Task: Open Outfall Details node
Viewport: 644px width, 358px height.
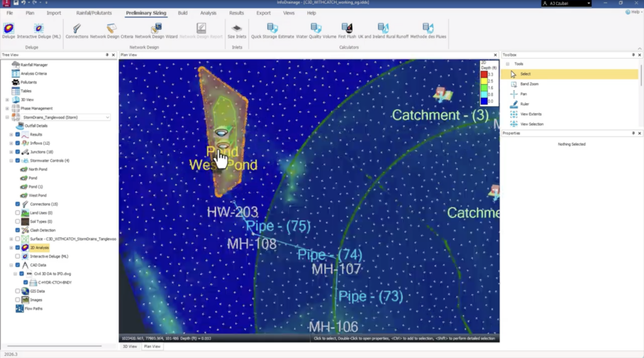Action: click(x=36, y=126)
